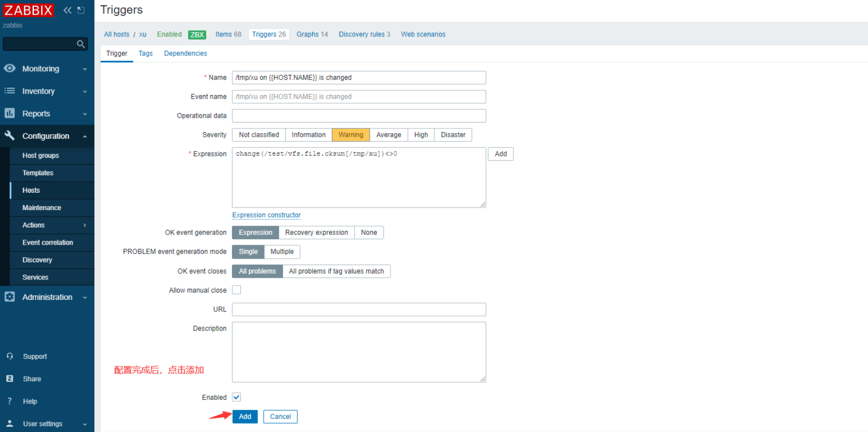Image resolution: width=868 pixels, height=432 pixels.
Task: Select Expression for OK event generation
Action: tap(256, 232)
